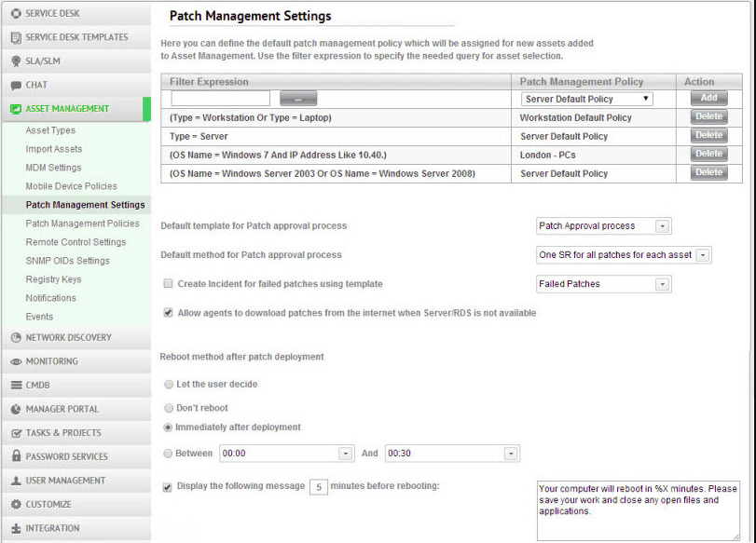
Task: Select the Between time range radio
Action: coord(168,454)
